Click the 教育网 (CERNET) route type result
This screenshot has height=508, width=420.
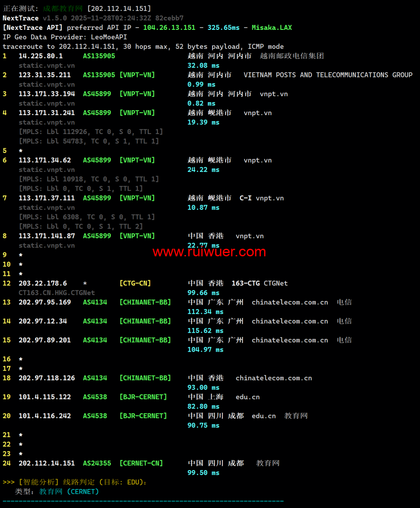pyautogui.click(x=69, y=492)
